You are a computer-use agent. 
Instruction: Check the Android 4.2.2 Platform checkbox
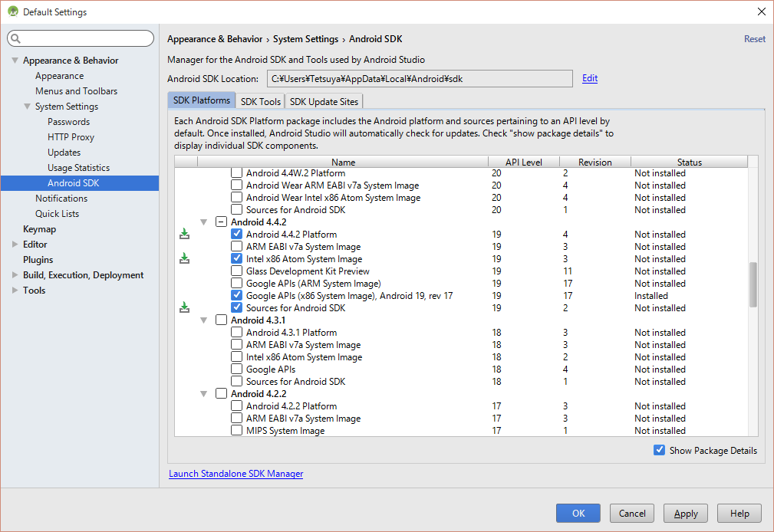pyautogui.click(x=237, y=406)
